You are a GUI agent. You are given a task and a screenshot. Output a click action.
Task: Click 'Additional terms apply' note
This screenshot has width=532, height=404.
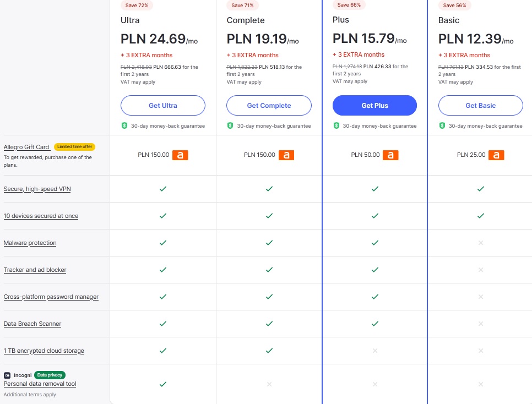(x=30, y=395)
